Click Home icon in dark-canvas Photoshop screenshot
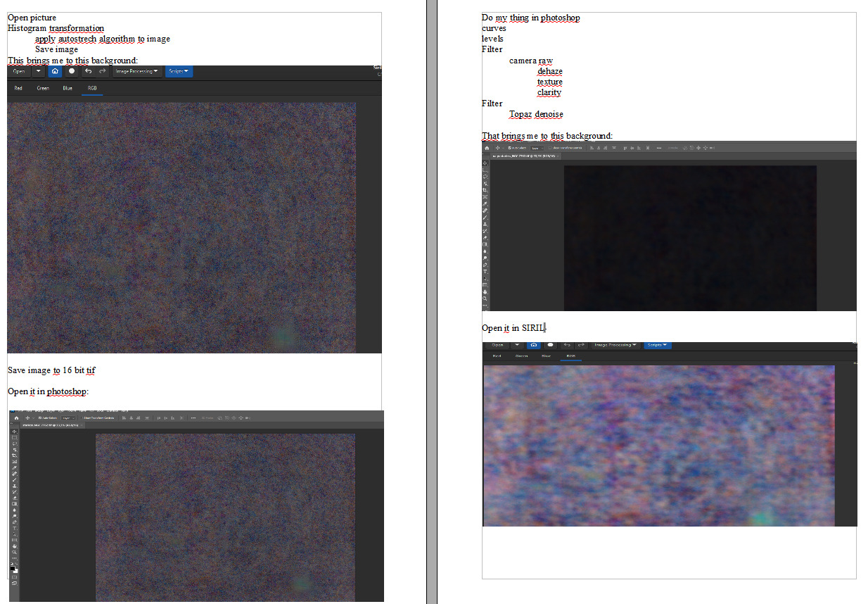The width and height of the screenshot is (868, 604). (487, 148)
